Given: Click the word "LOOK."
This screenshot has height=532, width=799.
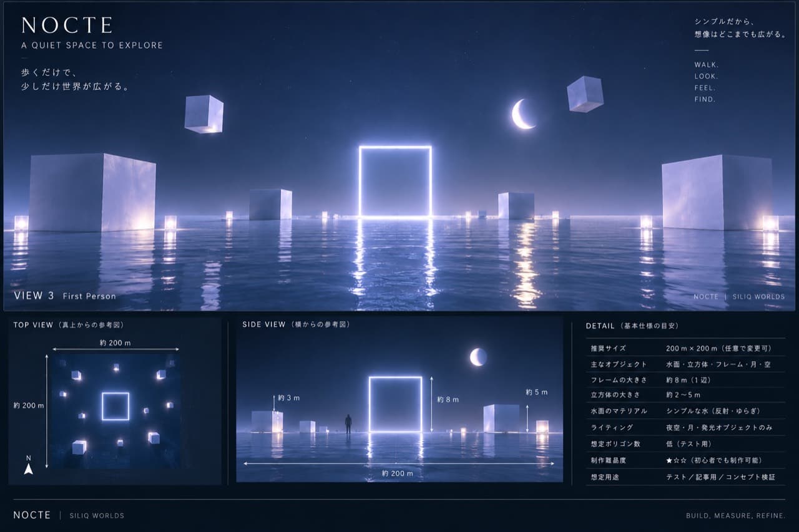Looking at the screenshot, I should [x=706, y=77].
